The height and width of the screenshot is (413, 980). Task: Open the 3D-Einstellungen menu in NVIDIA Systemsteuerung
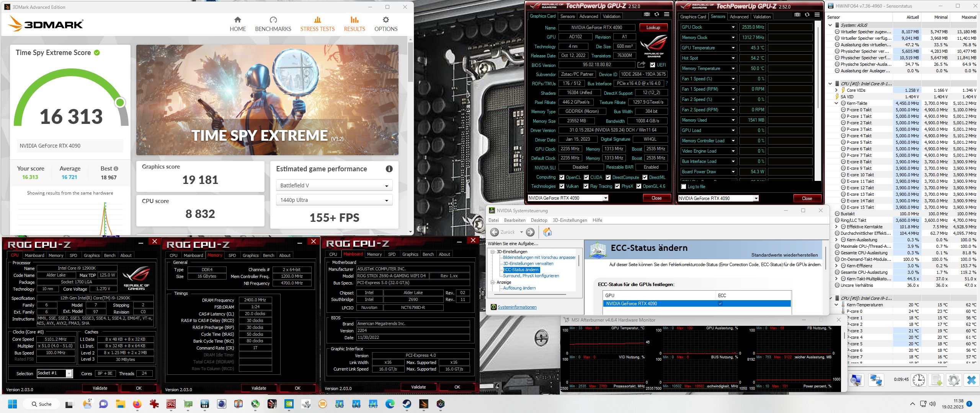[570, 220]
